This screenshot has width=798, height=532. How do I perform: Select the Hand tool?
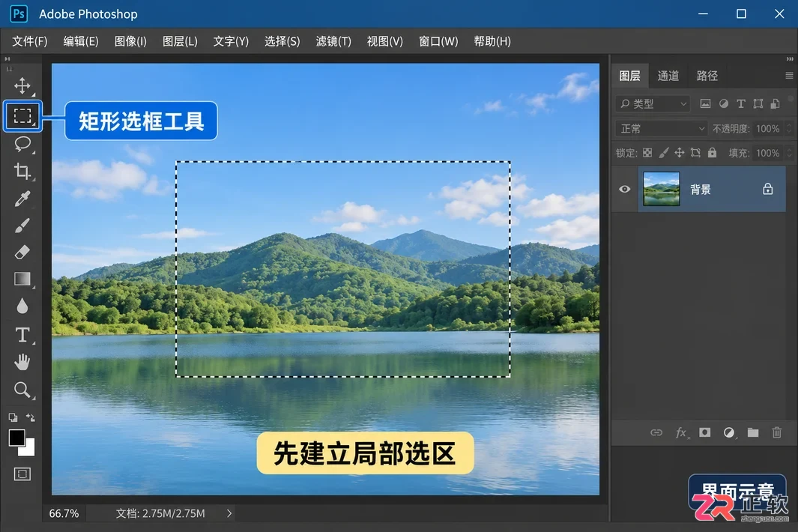pyautogui.click(x=22, y=362)
